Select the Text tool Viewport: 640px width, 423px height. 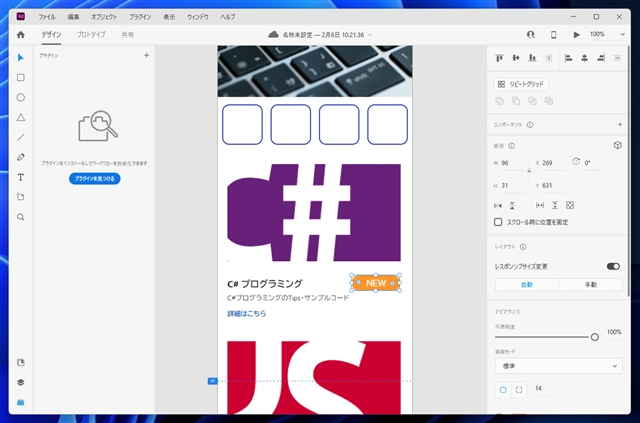point(20,177)
